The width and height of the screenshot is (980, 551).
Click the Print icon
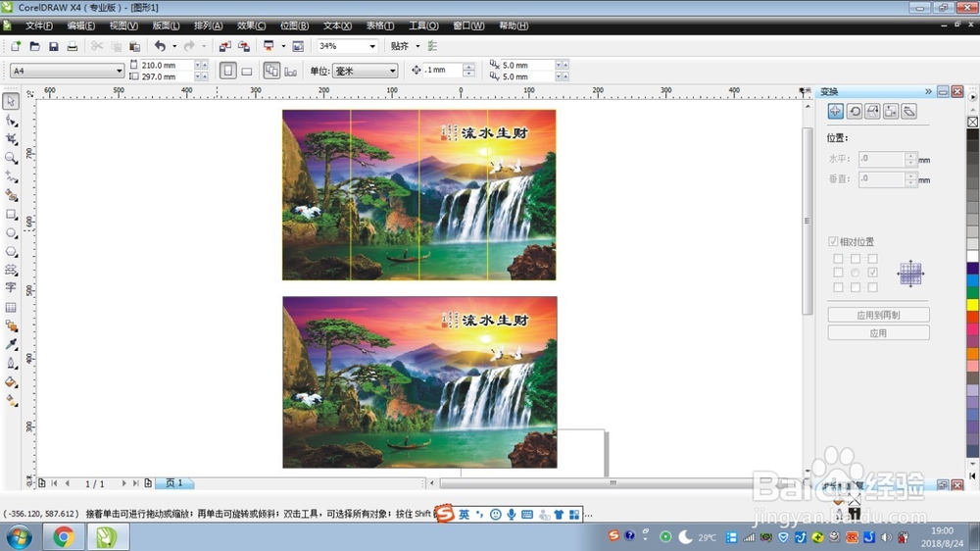(73, 46)
